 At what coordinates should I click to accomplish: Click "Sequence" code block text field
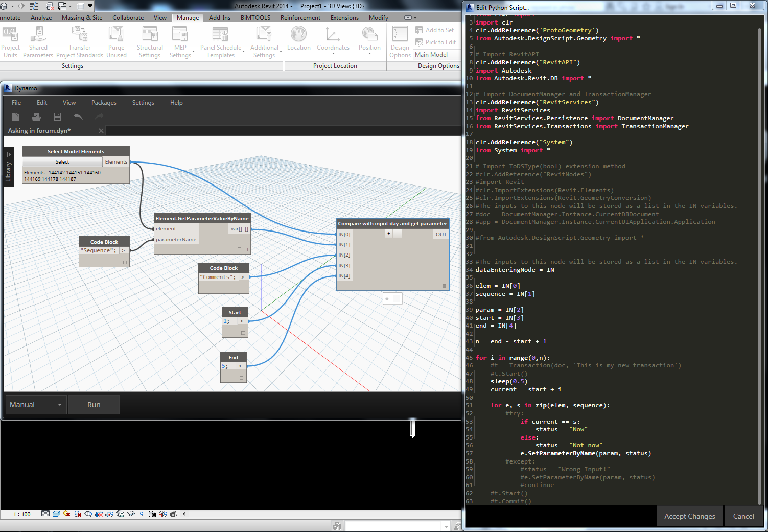tap(99, 251)
